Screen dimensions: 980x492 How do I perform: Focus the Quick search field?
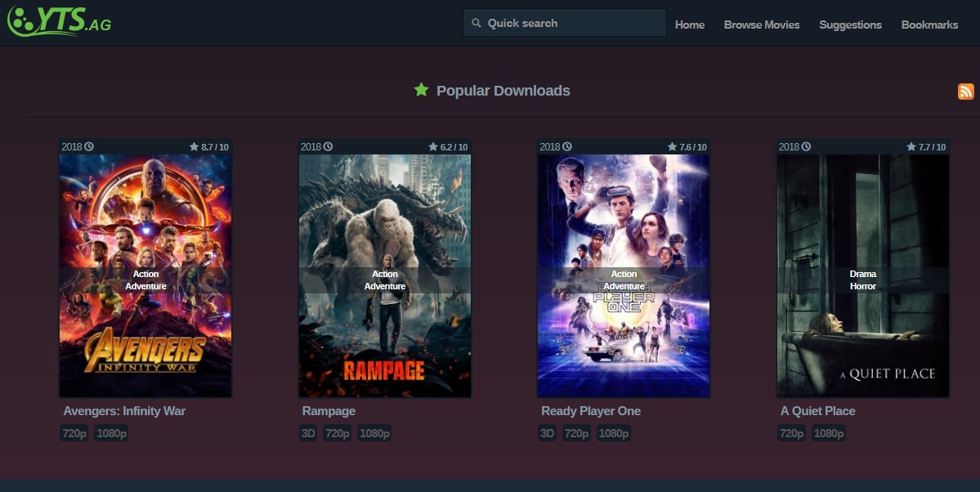coord(564,23)
